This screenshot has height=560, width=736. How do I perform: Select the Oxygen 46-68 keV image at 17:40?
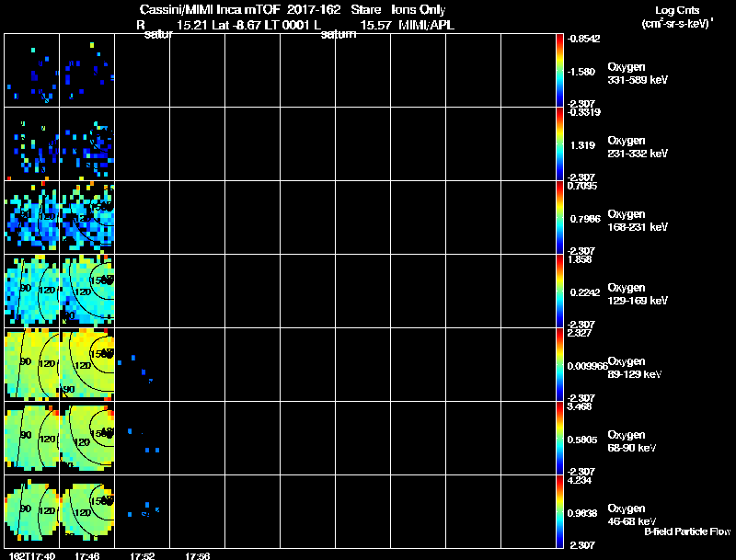tap(32, 511)
